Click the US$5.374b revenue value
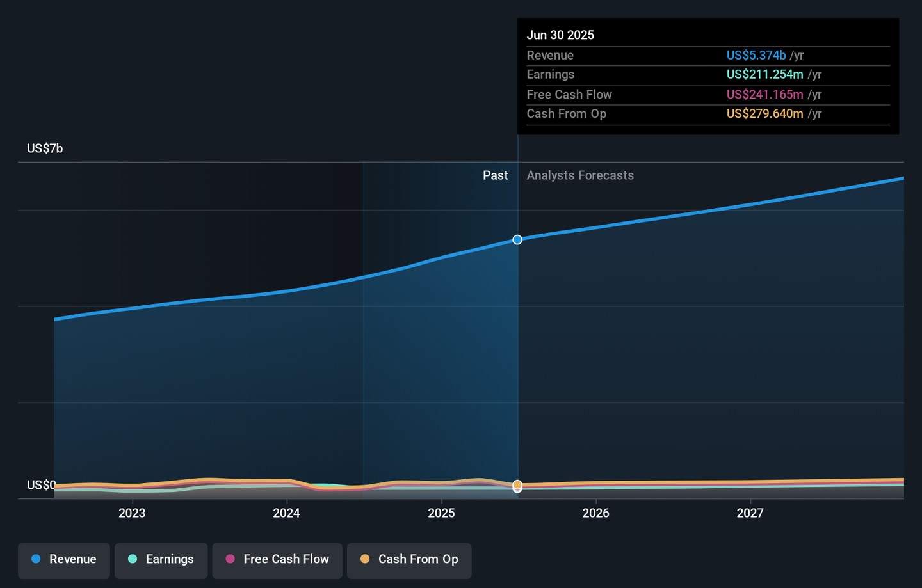922x588 pixels. [x=756, y=56]
